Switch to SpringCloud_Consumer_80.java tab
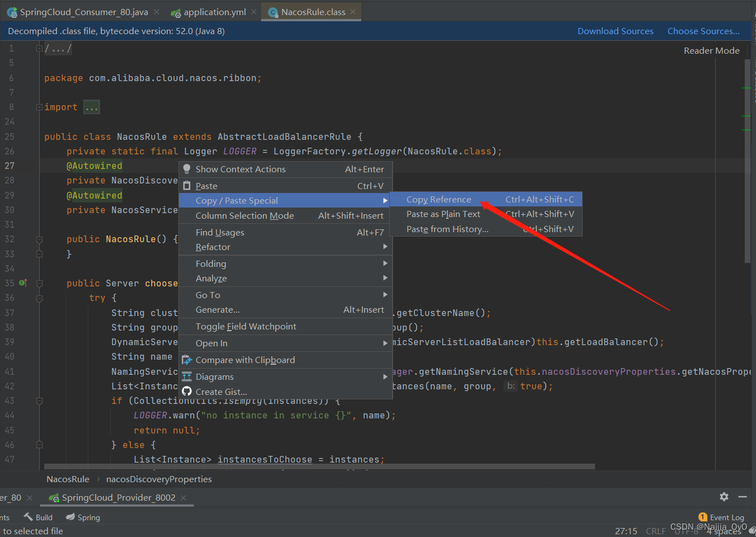Screen dimensions: 756x537 84,12
